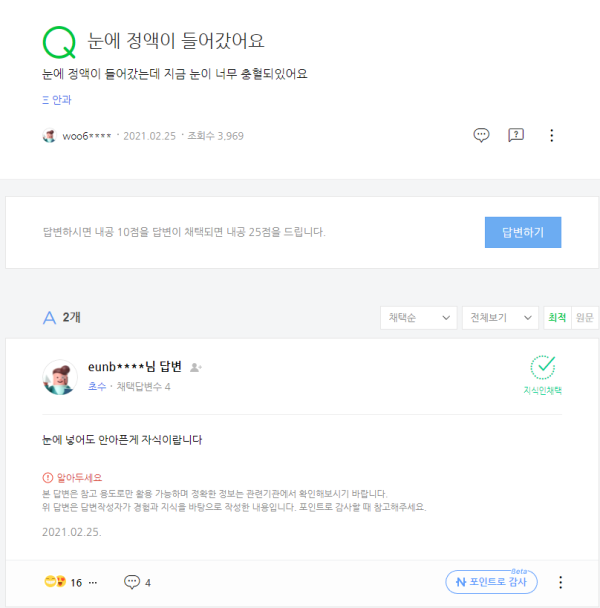Click the blue A answers count icon

point(49,318)
